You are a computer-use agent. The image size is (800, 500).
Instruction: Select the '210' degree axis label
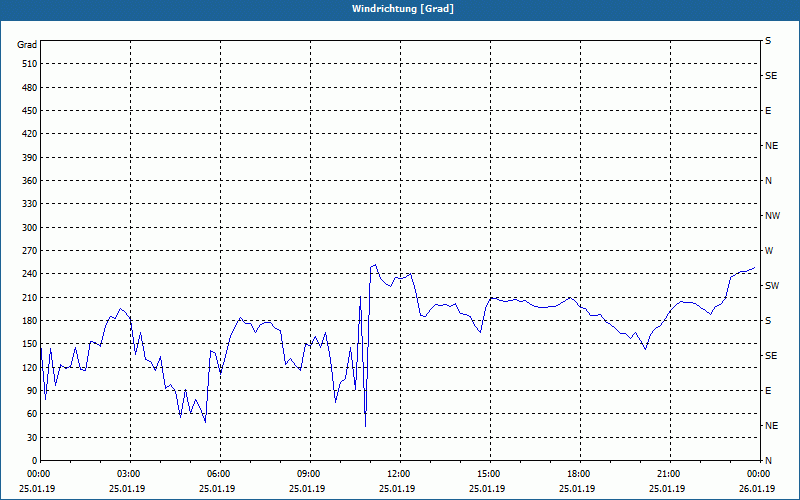coord(30,297)
